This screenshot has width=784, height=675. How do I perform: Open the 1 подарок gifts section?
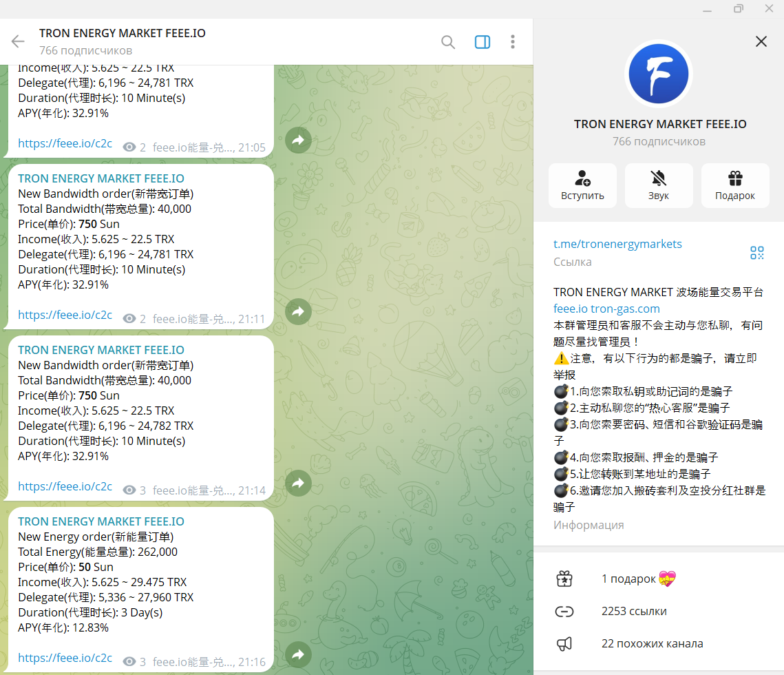tap(628, 579)
